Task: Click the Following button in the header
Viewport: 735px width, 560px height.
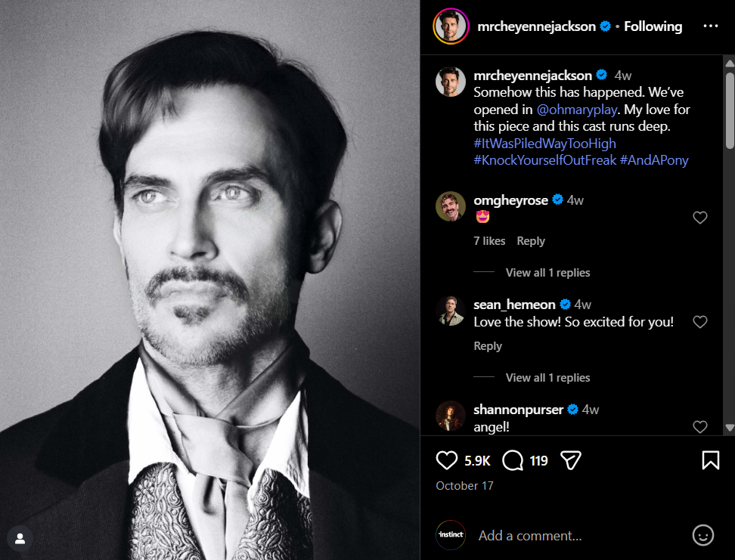Action: (653, 26)
